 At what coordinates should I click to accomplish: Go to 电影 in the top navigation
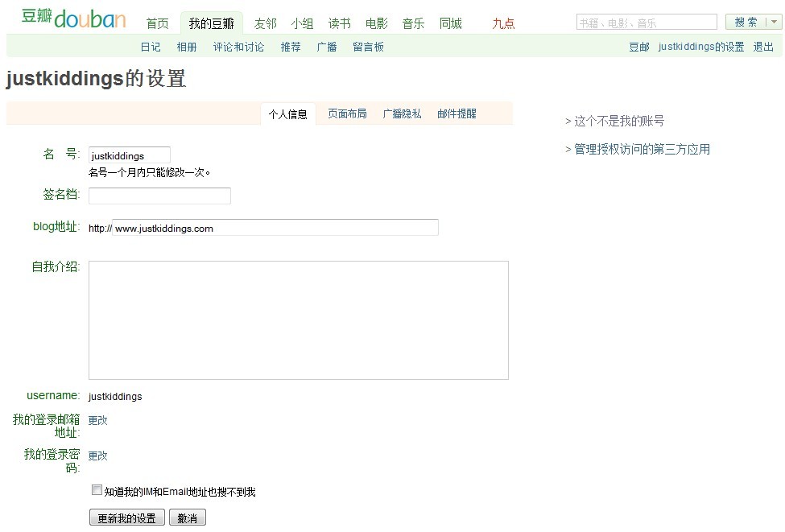pyautogui.click(x=376, y=24)
